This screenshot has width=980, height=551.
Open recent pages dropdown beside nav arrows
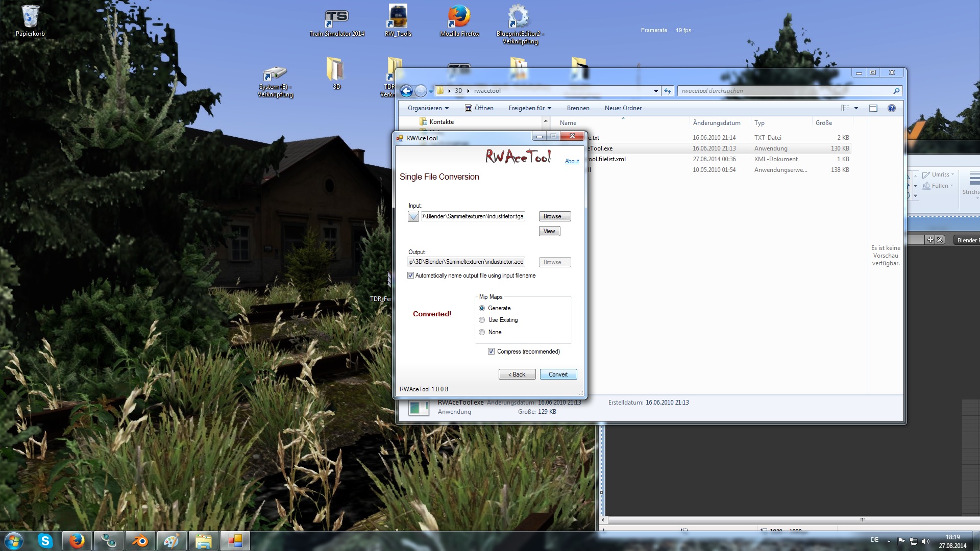(431, 91)
